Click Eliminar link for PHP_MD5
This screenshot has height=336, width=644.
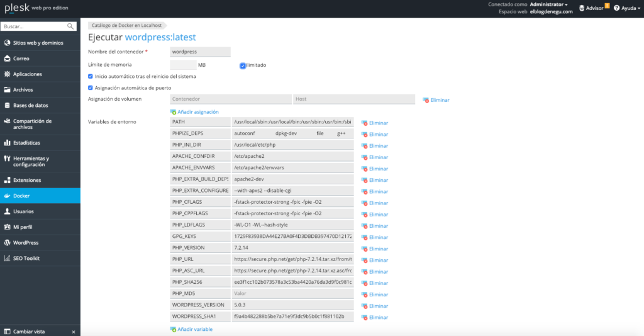(x=378, y=294)
